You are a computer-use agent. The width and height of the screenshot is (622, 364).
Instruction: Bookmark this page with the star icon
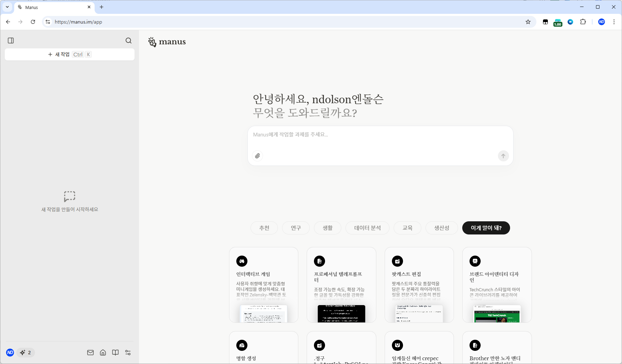[528, 22]
